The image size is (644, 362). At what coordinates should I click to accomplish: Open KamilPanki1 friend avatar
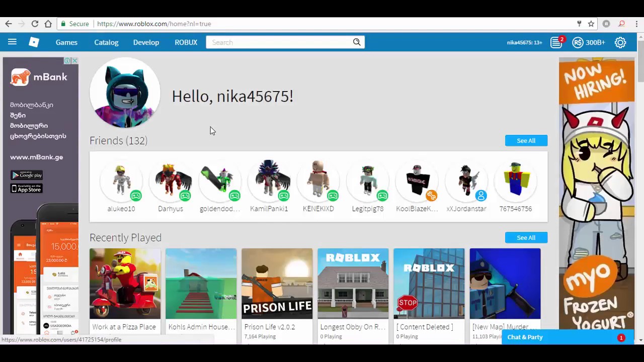(269, 180)
